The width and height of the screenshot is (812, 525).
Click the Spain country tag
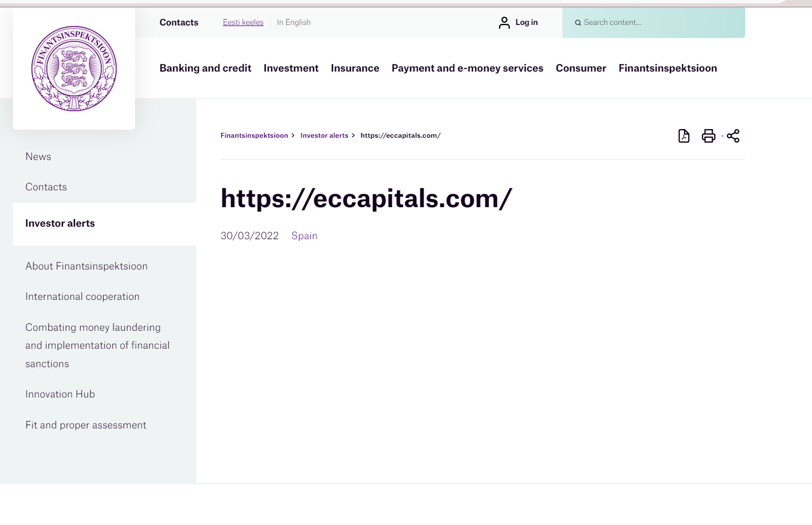tap(304, 236)
